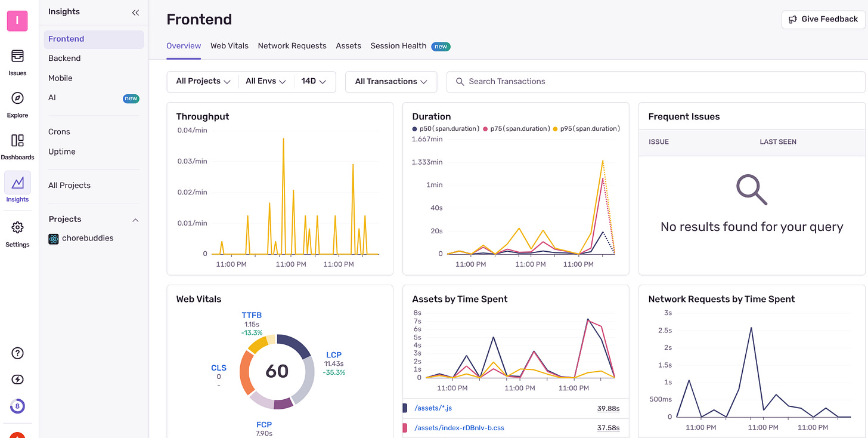868x438 pixels.
Task: Open the chorebuddies project link
Action: (88, 238)
